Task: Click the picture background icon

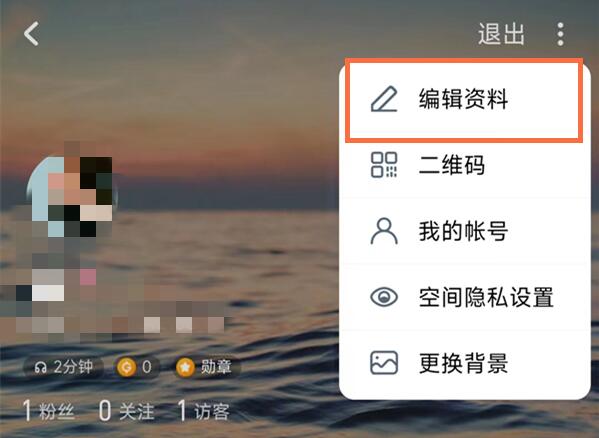Action: point(384,362)
